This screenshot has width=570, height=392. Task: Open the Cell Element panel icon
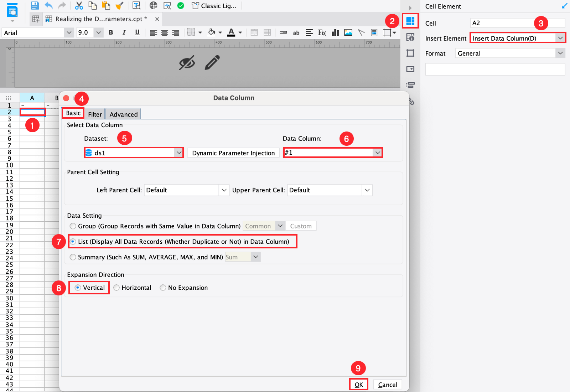coord(410,21)
